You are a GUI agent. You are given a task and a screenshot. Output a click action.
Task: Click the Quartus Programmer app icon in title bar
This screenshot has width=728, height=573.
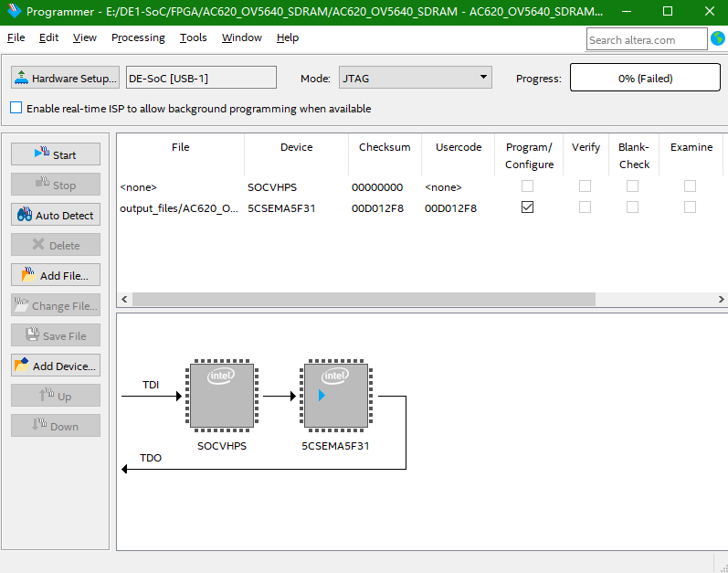coord(14,11)
